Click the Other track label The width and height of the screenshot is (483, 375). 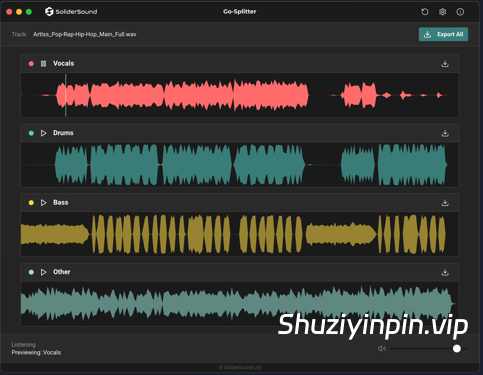62,272
